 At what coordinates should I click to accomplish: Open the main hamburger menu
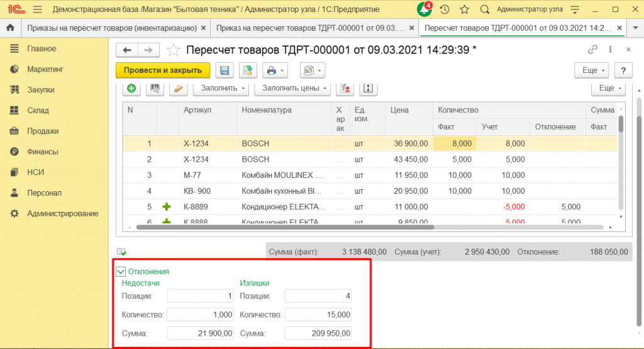click(37, 9)
